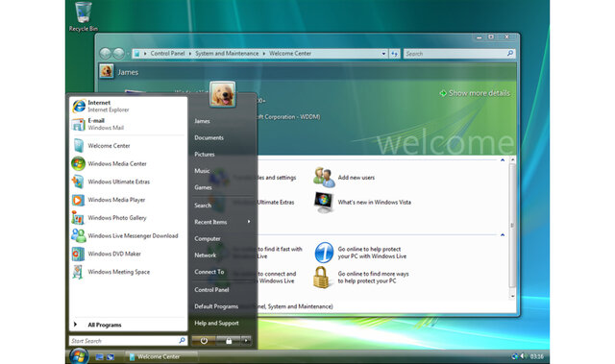Image resolution: width=615 pixels, height=364 pixels.
Task: Open Welcome Center in Start menu
Action: point(128,145)
